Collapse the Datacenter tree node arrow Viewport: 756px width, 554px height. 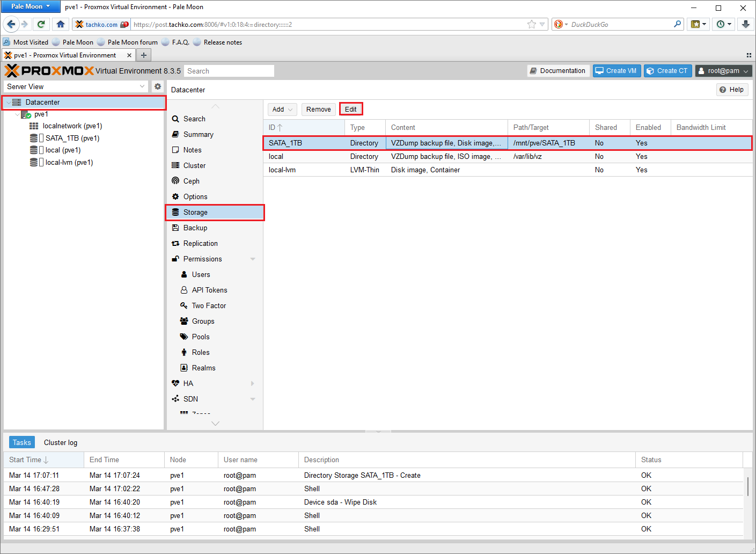tap(8, 103)
